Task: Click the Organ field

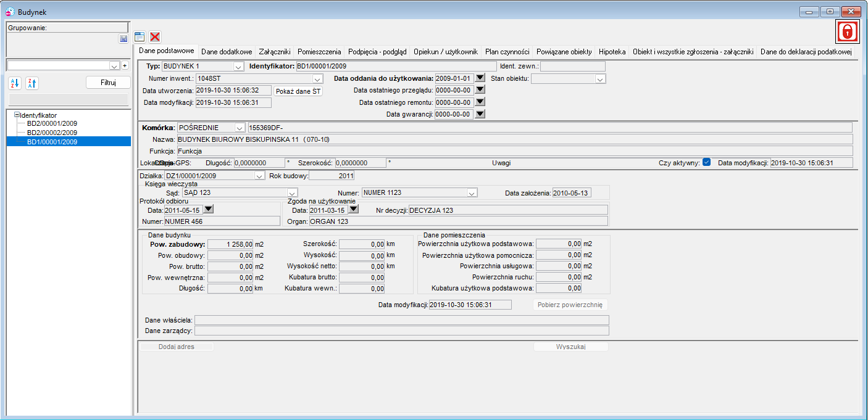Action: tap(458, 221)
